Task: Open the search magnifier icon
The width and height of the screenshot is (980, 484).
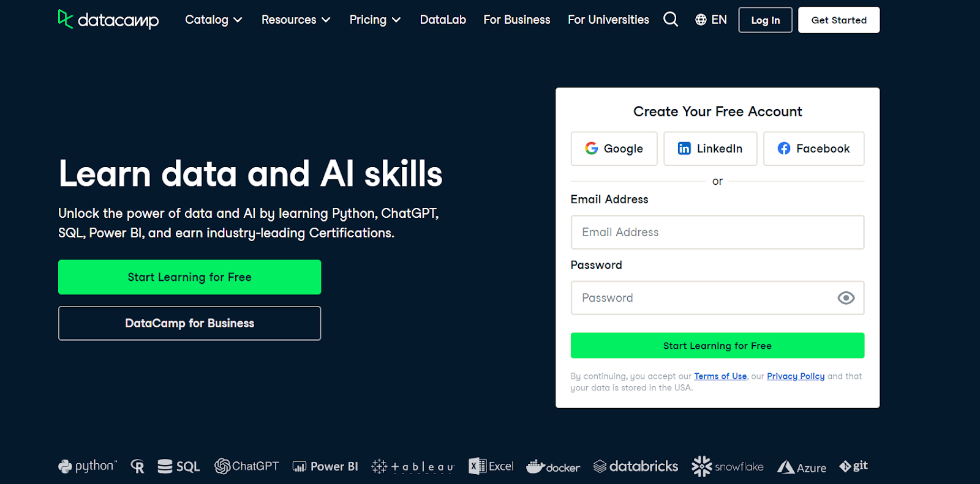Action: pos(671,20)
